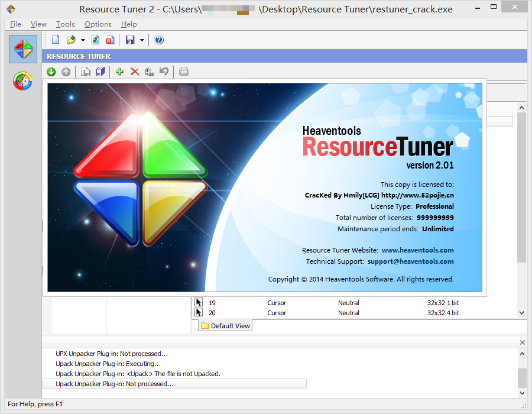Expand the open file dropdown arrow

83,40
